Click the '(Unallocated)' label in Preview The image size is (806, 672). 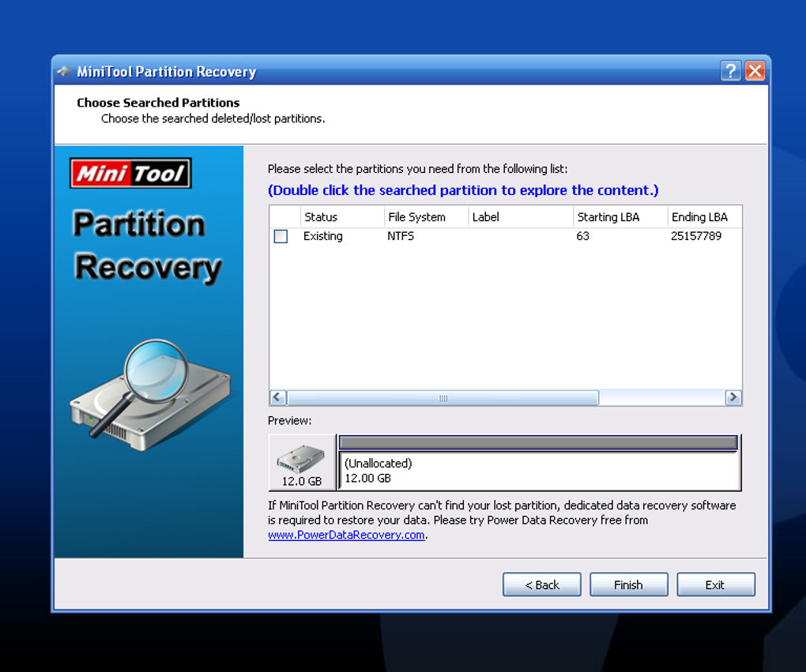tap(379, 464)
